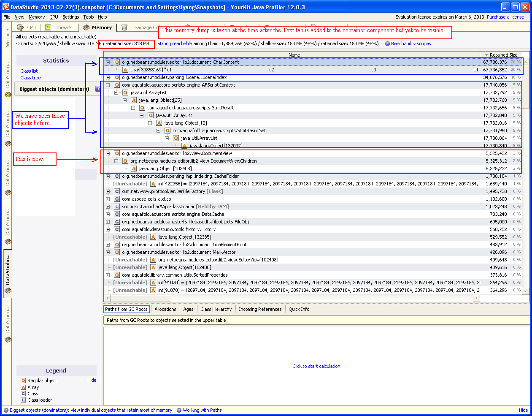Open the File menu
Screen dimensions: 532x416
click(7, 17)
